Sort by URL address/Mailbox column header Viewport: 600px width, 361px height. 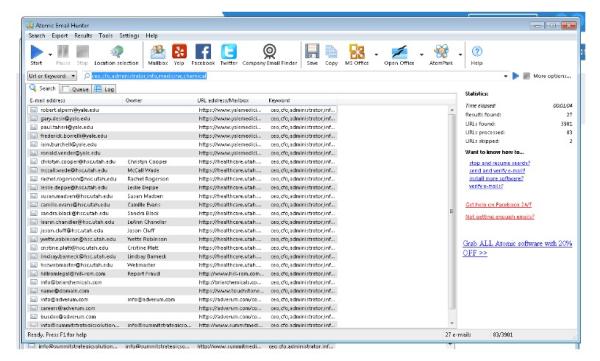tap(231, 100)
